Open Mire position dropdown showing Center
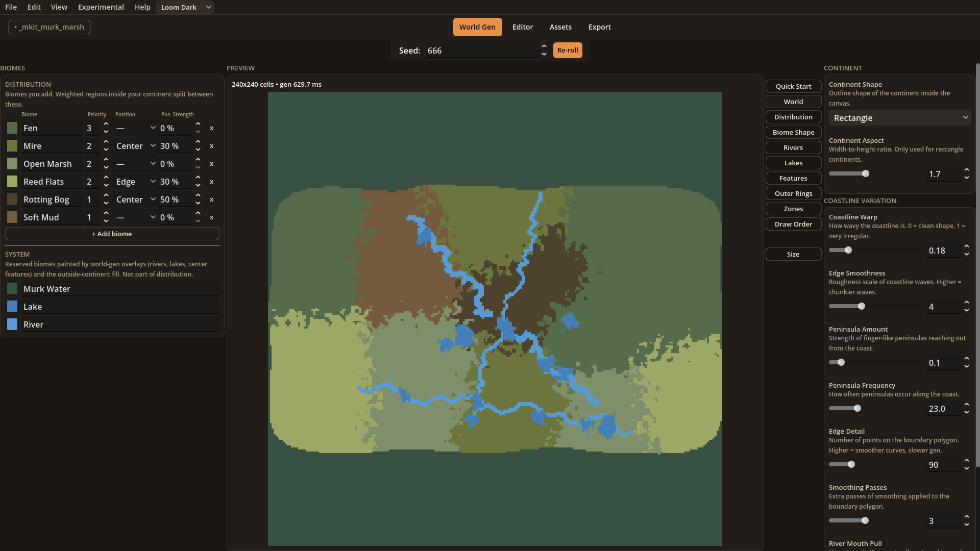The width and height of the screenshot is (980, 551). click(x=135, y=146)
